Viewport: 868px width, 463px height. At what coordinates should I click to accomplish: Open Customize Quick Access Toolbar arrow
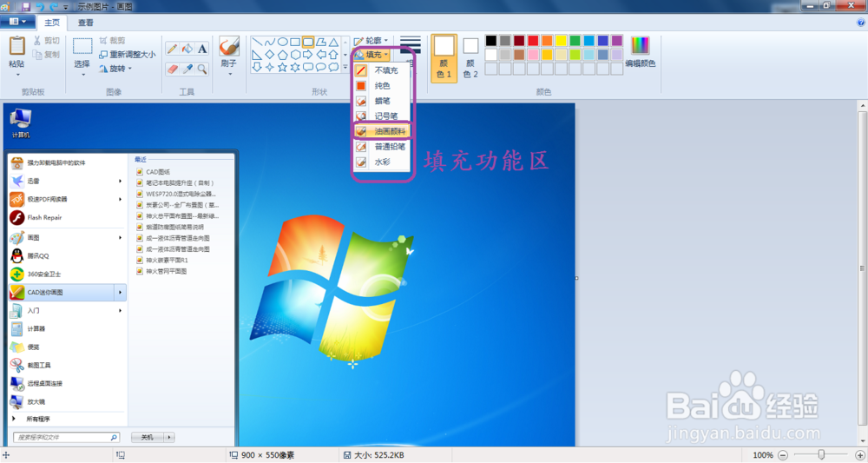point(66,7)
